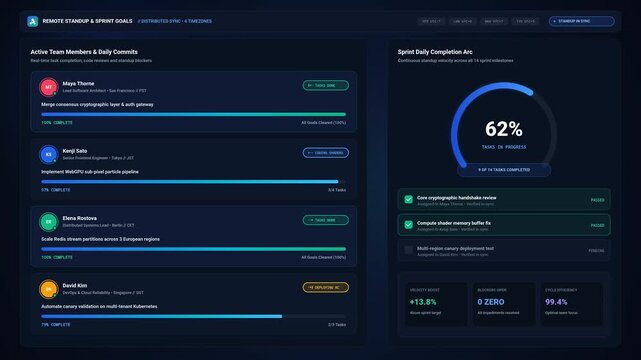Select the BER timezone chip
Screen dimensions: 641x360
[494, 21]
